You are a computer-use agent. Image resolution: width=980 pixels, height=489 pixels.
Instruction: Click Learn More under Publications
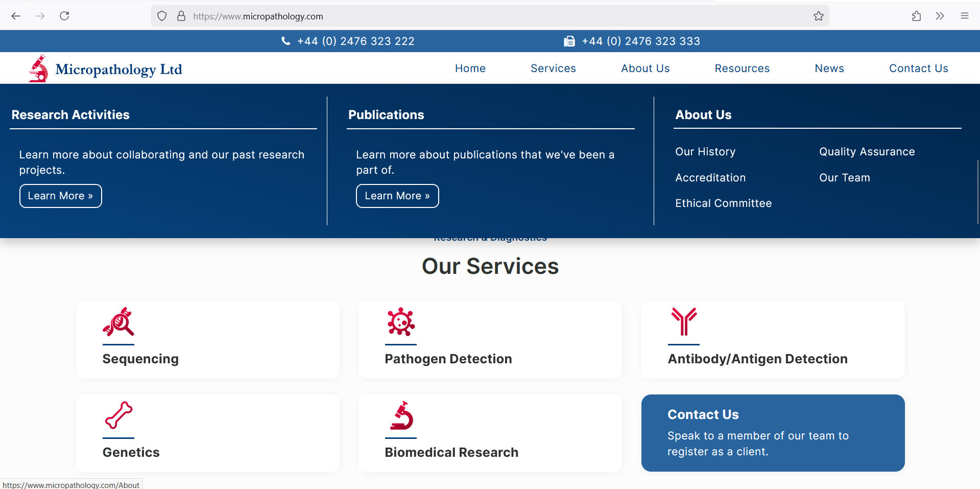(397, 196)
